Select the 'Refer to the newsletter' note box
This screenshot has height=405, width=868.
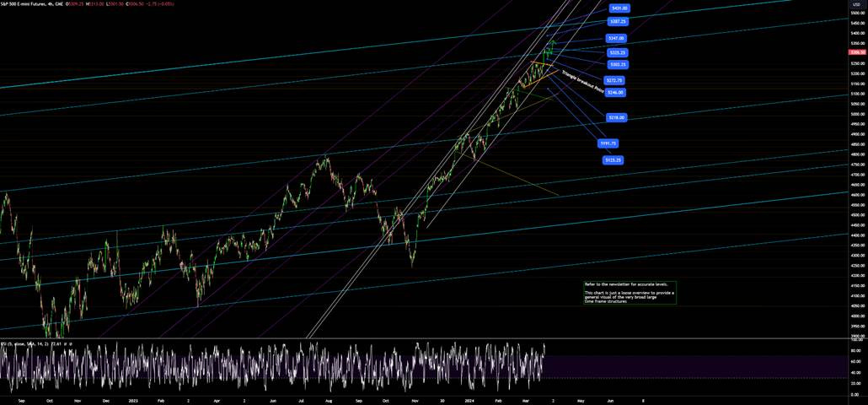(630, 293)
